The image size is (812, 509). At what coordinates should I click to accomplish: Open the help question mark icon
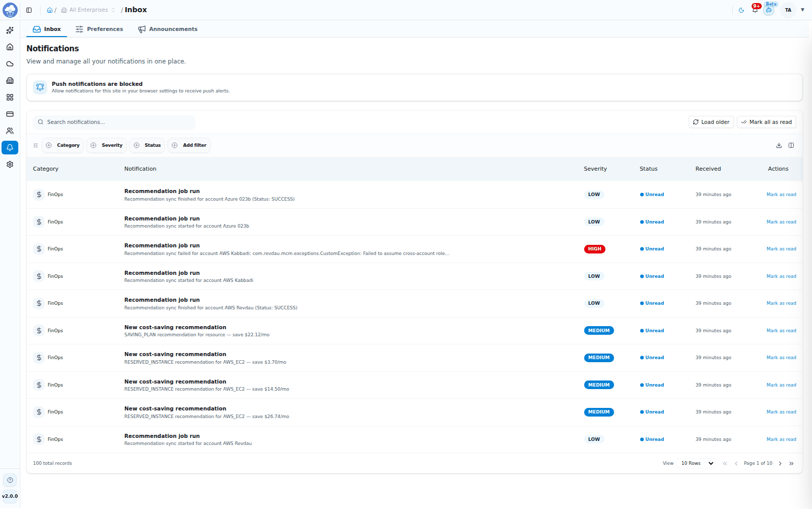(10, 480)
